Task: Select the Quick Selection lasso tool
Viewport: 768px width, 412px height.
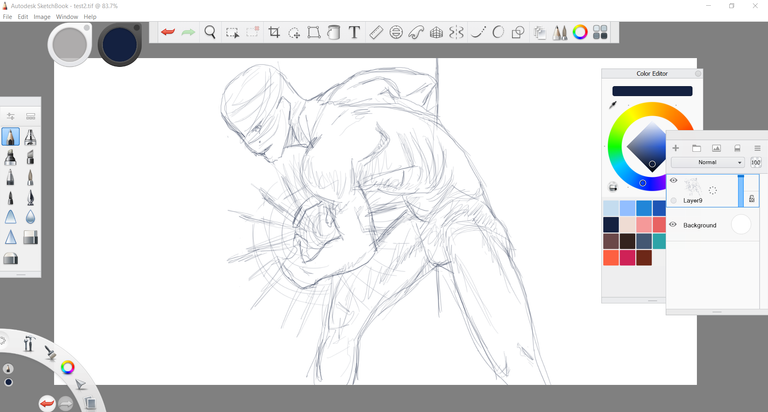Action: coord(294,33)
